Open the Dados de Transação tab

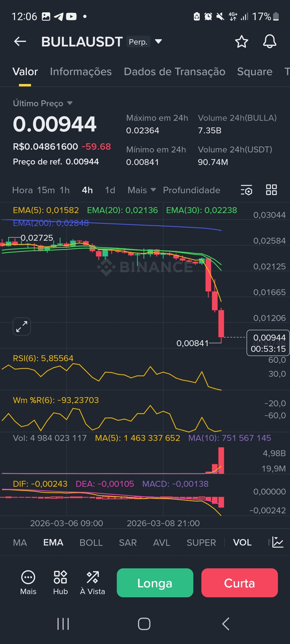click(x=175, y=72)
